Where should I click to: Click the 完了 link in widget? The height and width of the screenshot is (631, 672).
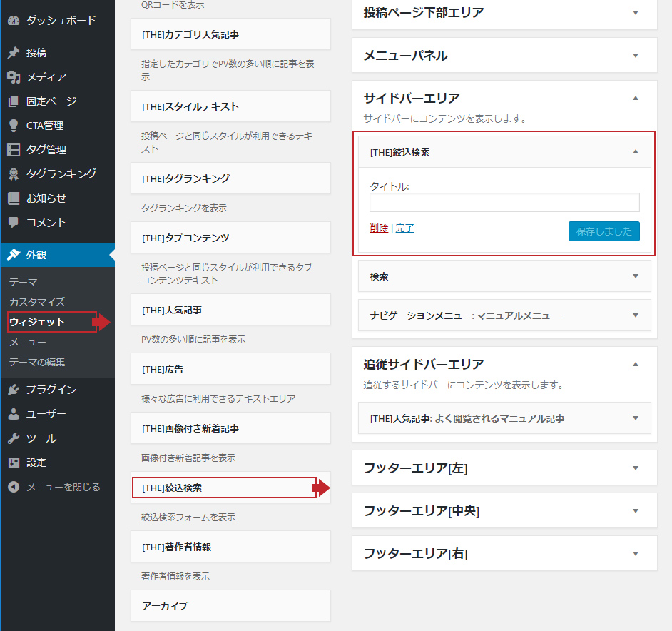(x=405, y=228)
